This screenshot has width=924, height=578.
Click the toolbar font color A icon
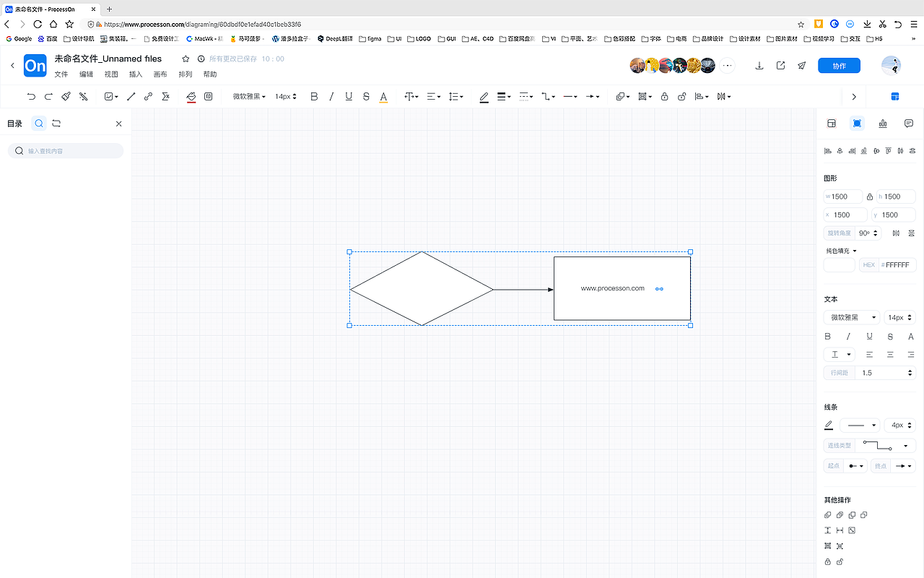383,97
